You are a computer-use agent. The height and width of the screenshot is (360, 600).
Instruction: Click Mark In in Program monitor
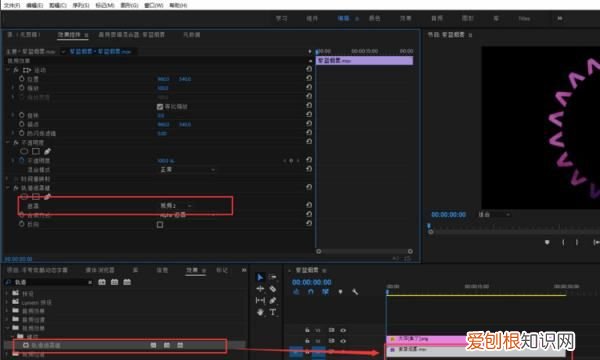[x=563, y=243]
